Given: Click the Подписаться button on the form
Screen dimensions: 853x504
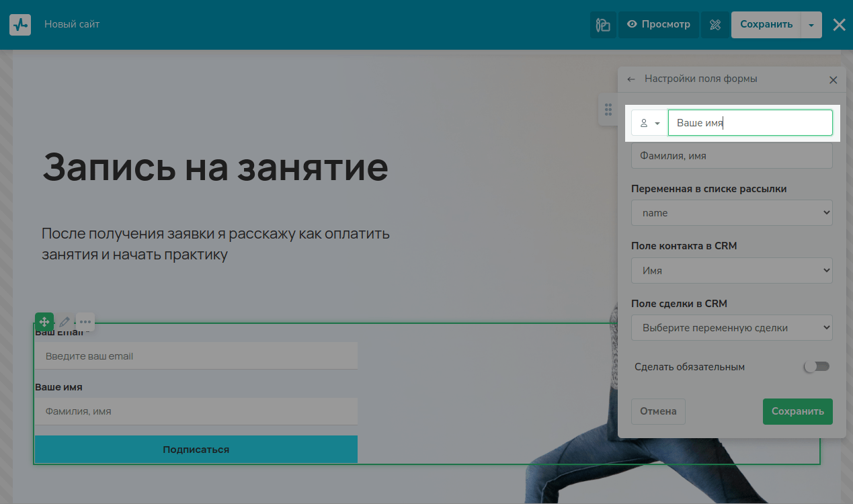Looking at the screenshot, I should (196, 450).
